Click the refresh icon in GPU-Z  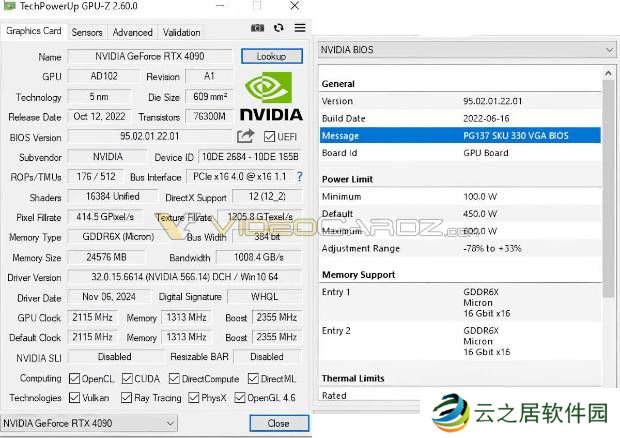click(x=278, y=28)
